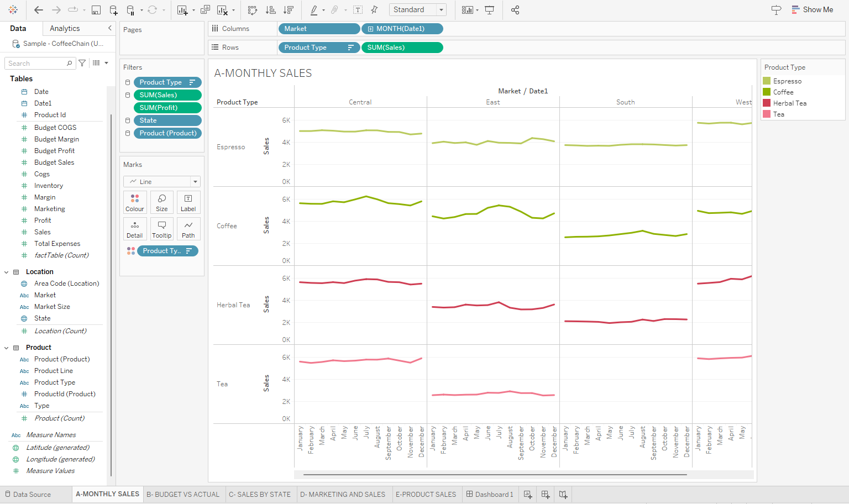This screenshot has width=849, height=504.
Task: Open Data Guide icon in top right
Action: [776, 10]
